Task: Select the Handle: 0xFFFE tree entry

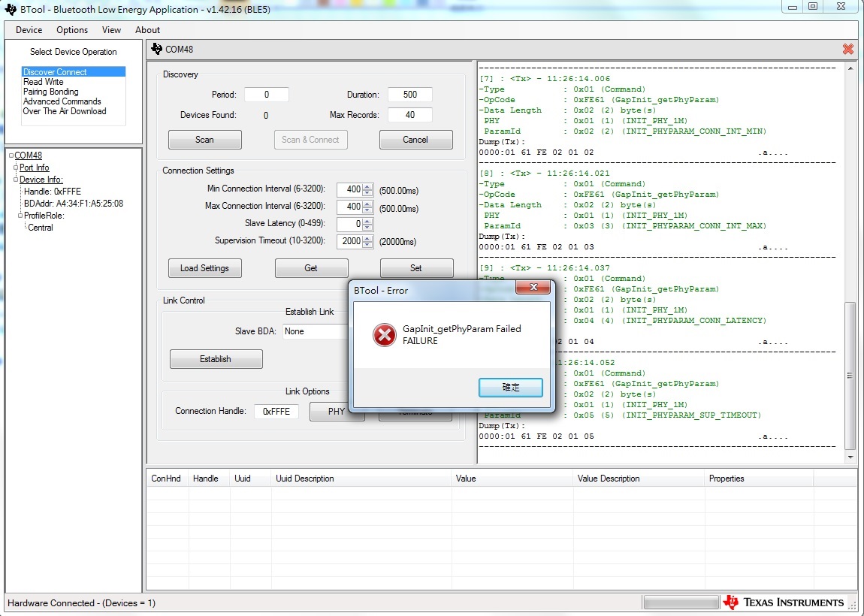Action: coord(53,192)
